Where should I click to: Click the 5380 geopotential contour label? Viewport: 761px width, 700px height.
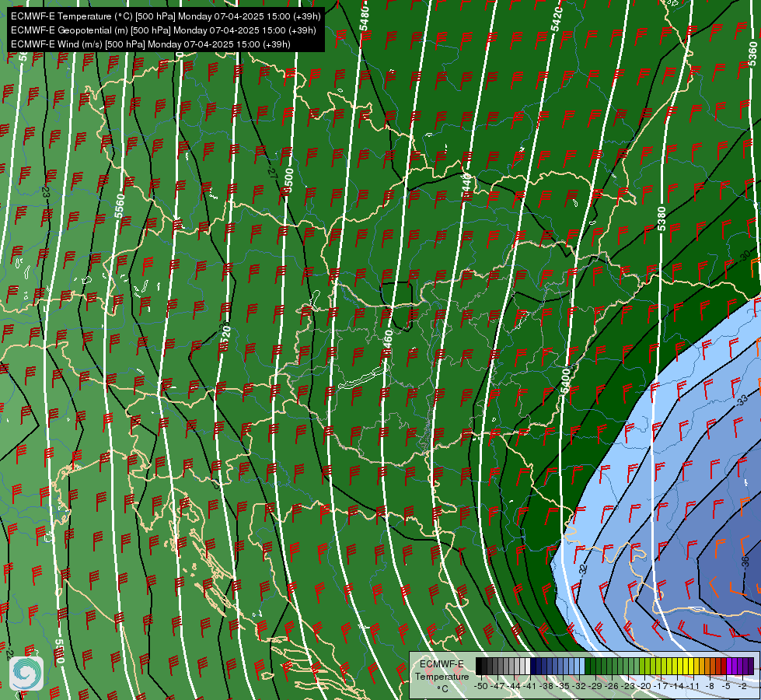click(x=662, y=219)
